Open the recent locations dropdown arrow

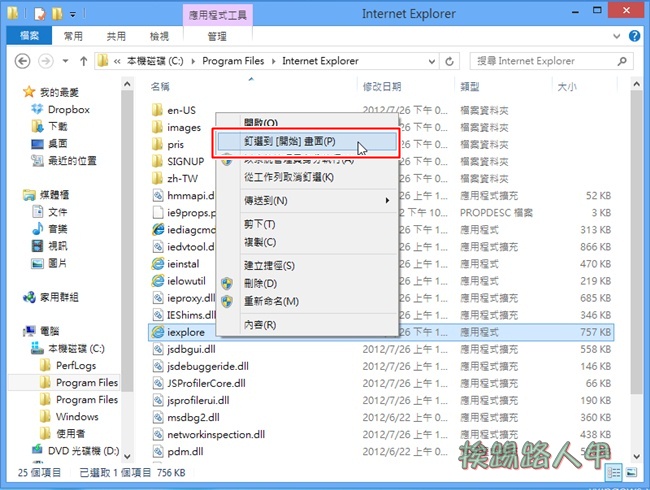65,61
